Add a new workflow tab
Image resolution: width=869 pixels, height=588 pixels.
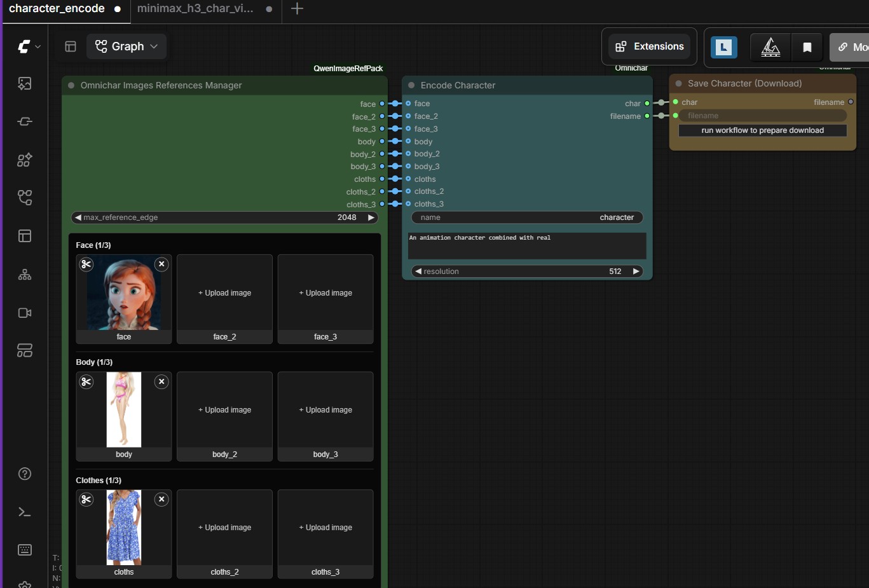(x=297, y=9)
